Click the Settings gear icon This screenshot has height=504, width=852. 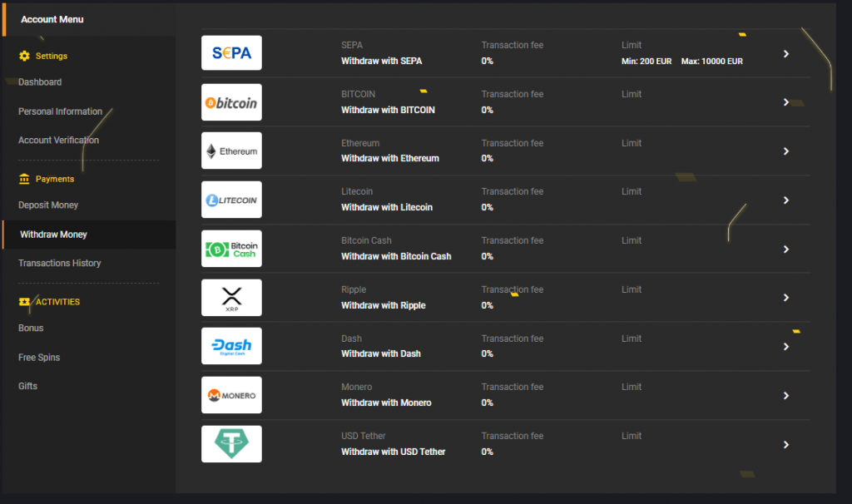coord(24,56)
